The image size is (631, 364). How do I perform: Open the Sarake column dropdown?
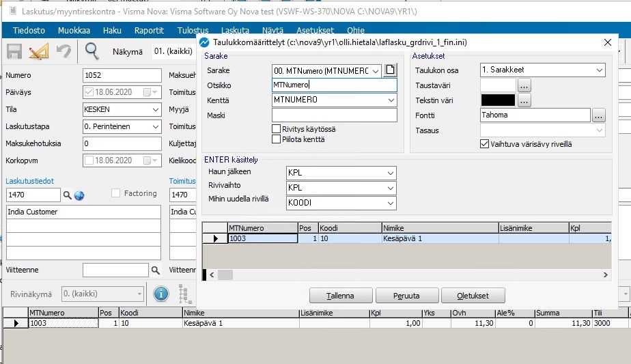[375, 71]
